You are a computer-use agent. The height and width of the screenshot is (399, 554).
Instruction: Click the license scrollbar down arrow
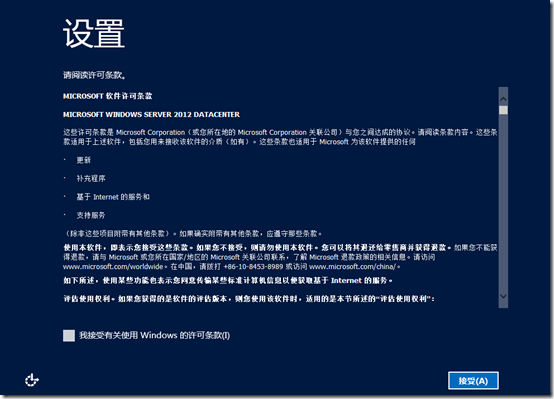tap(503, 296)
